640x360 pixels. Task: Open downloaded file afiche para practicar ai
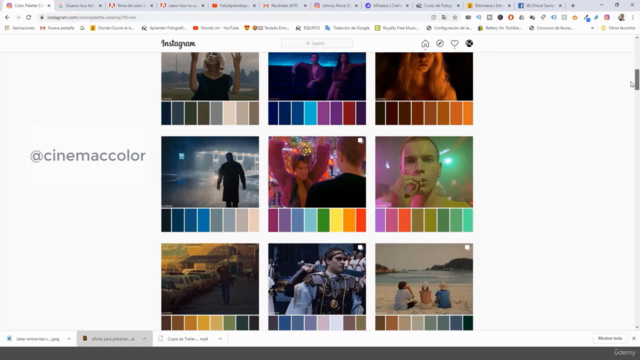click(x=109, y=339)
